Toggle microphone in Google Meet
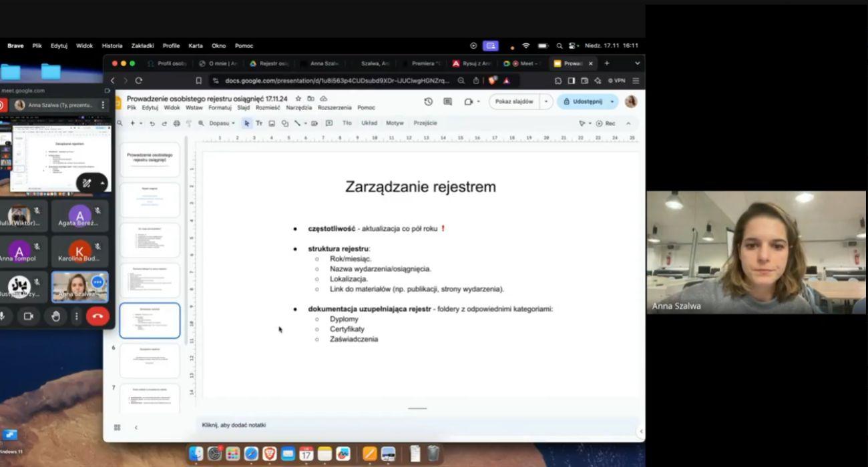The width and height of the screenshot is (868, 467). [x=3, y=316]
